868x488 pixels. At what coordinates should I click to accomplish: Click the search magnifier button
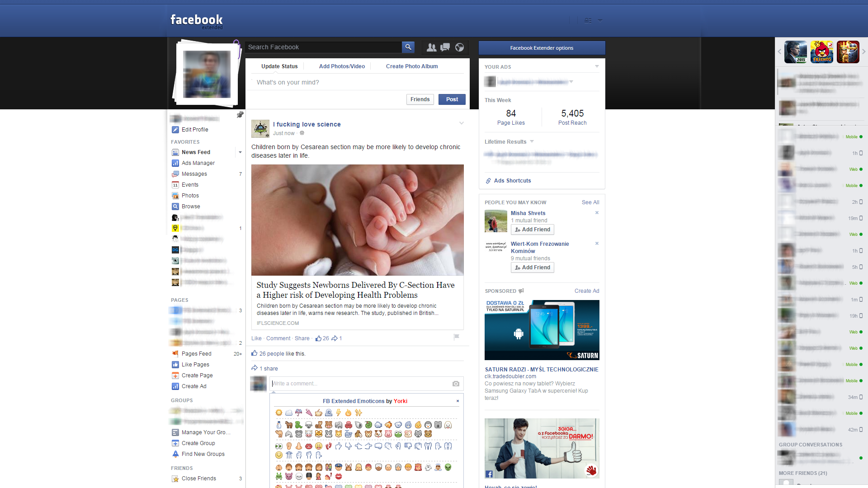tap(408, 47)
